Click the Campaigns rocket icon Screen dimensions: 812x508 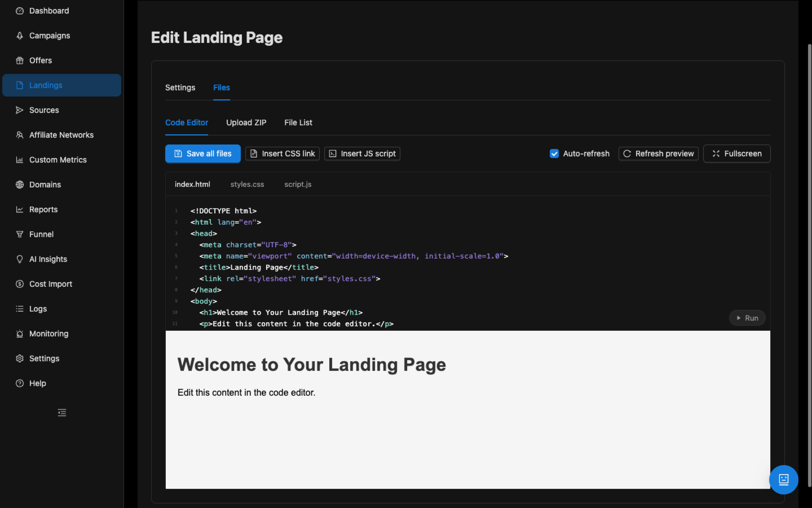point(20,36)
